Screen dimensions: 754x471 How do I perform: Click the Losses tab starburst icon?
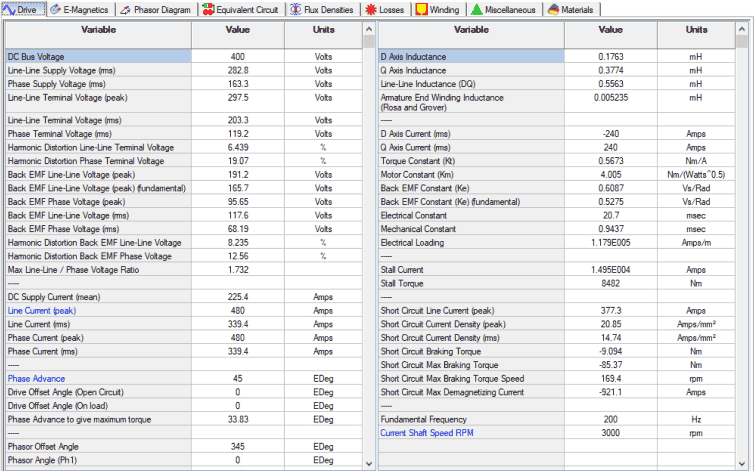tap(371, 10)
